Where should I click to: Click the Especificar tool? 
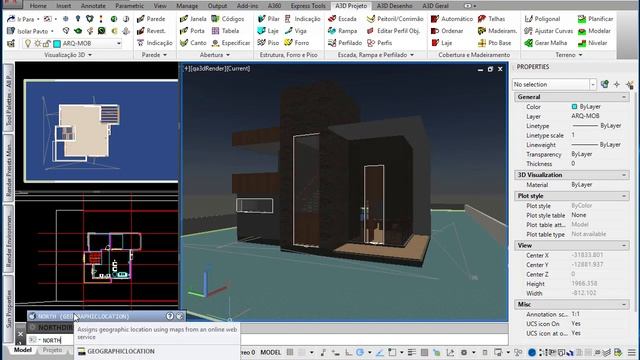(x=231, y=42)
